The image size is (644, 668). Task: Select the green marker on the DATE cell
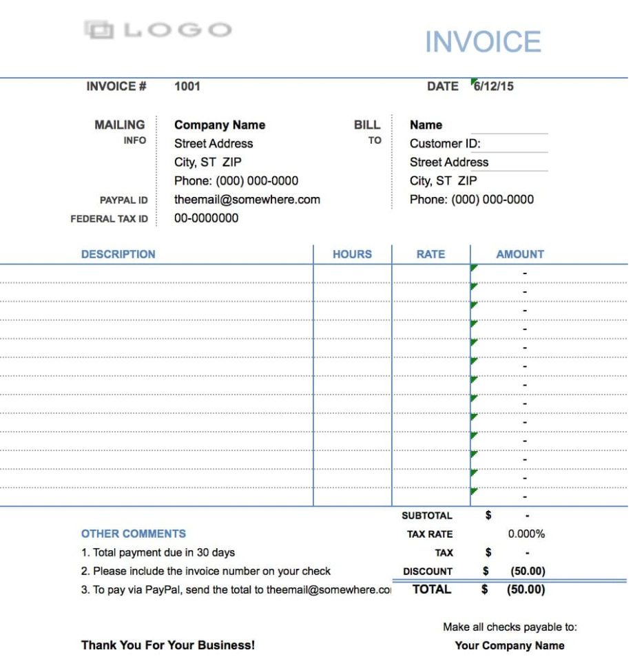tap(472, 81)
